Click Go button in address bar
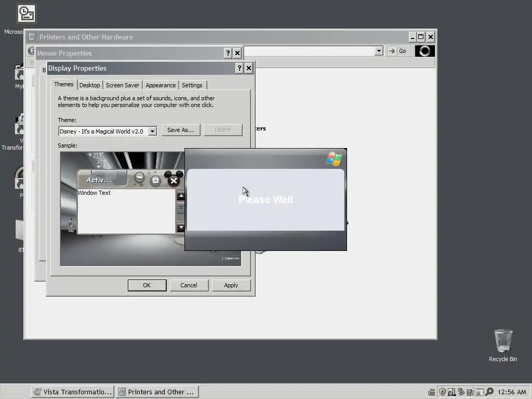 [399, 51]
